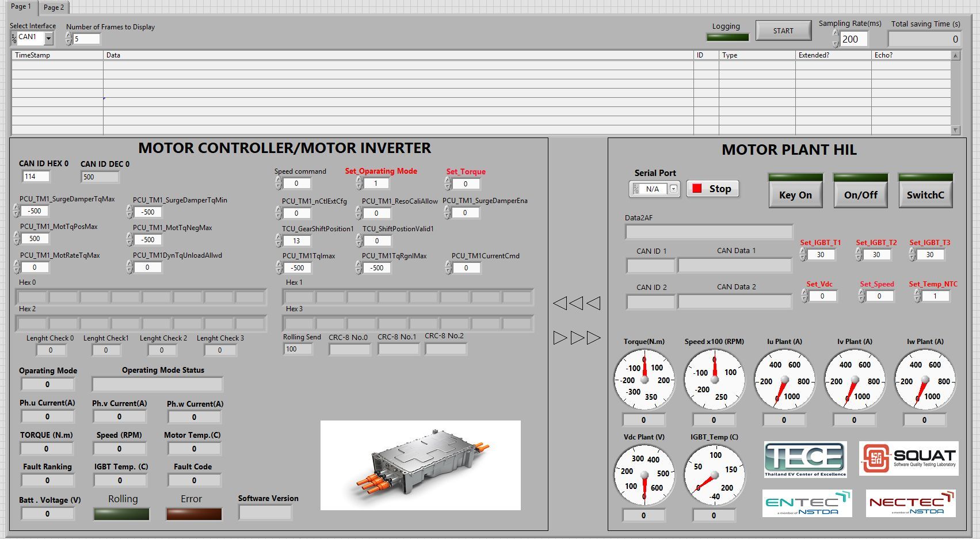Click the SQUAT laboratory logo
This screenshot has width=980, height=539.
909,458
